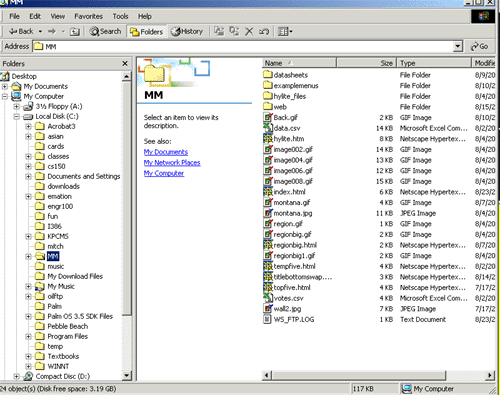Image resolution: width=500 pixels, height=395 pixels.
Task: Select the WS_FTP.LOG text file icon
Action: (267, 319)
